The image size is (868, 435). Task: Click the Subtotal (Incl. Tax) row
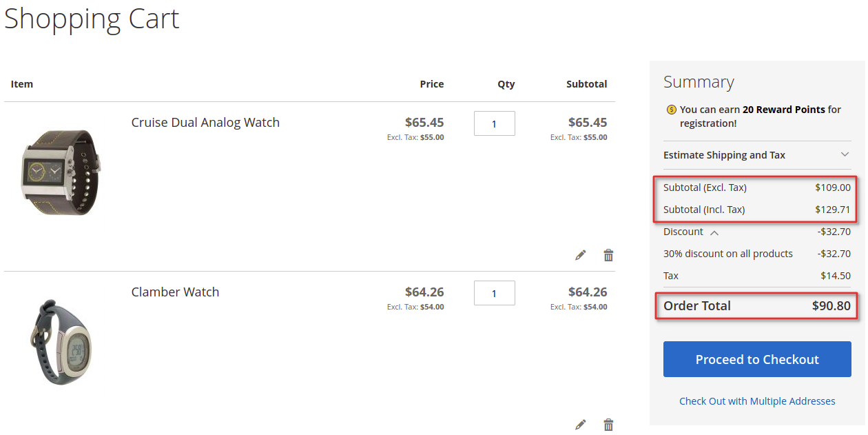tap(757, 210)
